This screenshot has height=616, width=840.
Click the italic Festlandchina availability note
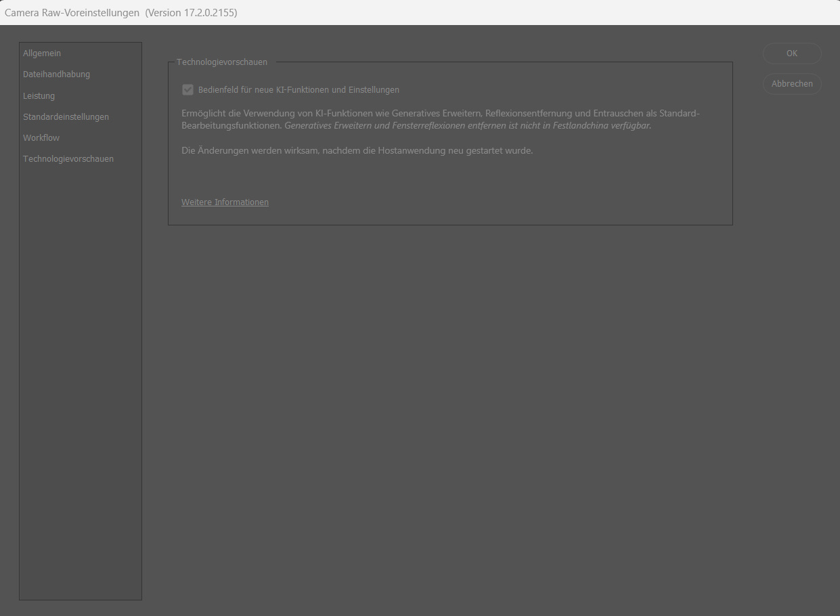click(468, 126)
